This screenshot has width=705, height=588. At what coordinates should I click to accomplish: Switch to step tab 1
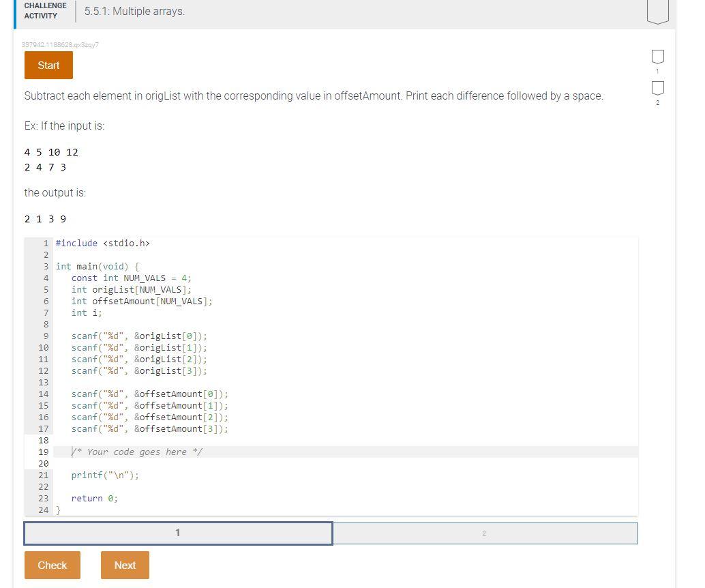click(x=178, y=533)
